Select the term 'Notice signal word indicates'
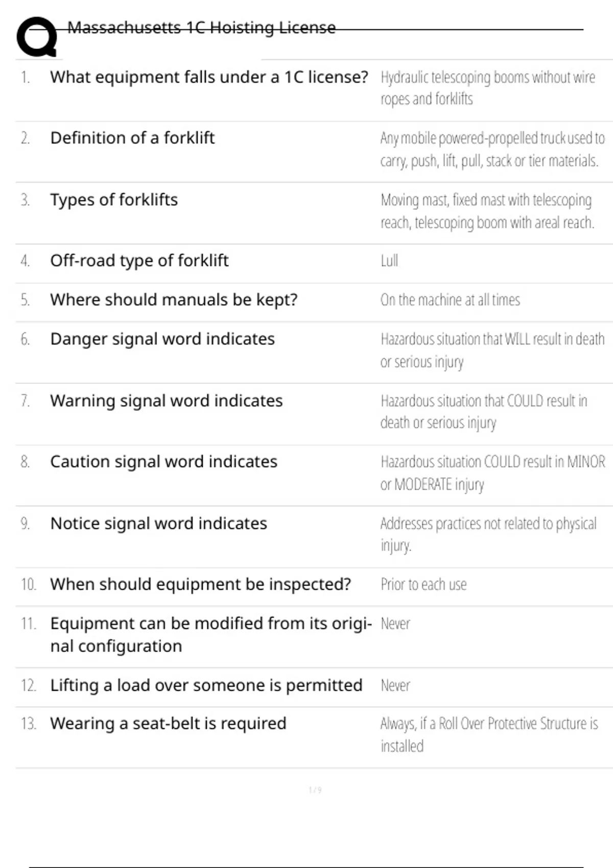This screenshot has width=613, height=868. click(158, 523)
